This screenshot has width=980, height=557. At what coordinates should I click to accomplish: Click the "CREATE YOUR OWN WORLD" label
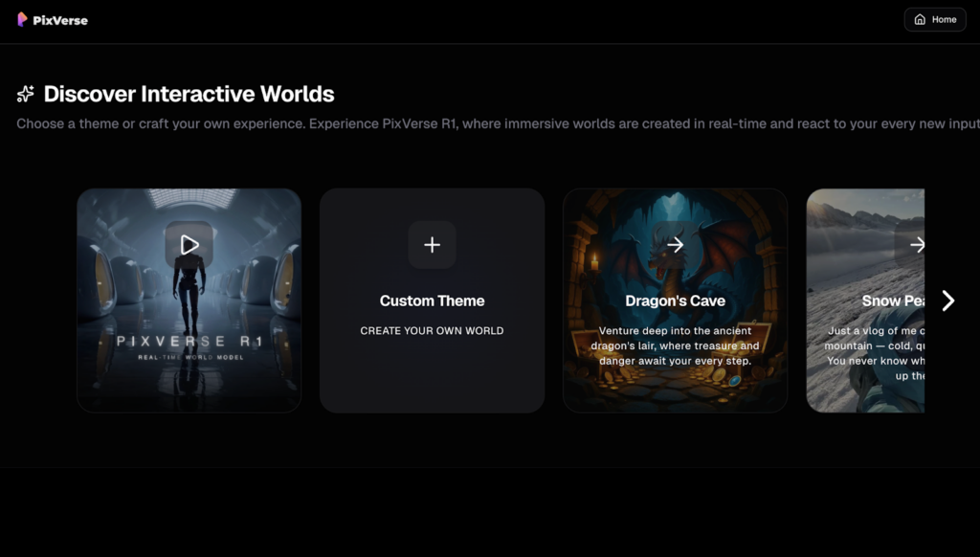point(432,331)
